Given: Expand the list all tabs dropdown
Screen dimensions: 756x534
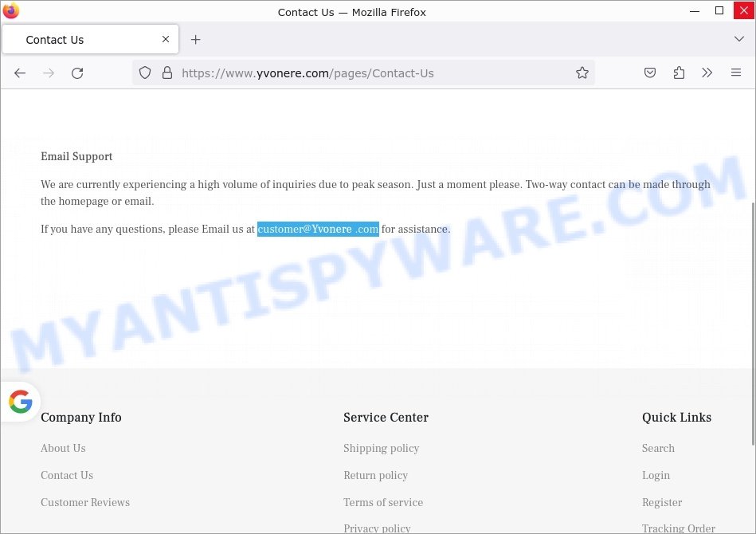Looking at the screenshot, I should point(738,39).
